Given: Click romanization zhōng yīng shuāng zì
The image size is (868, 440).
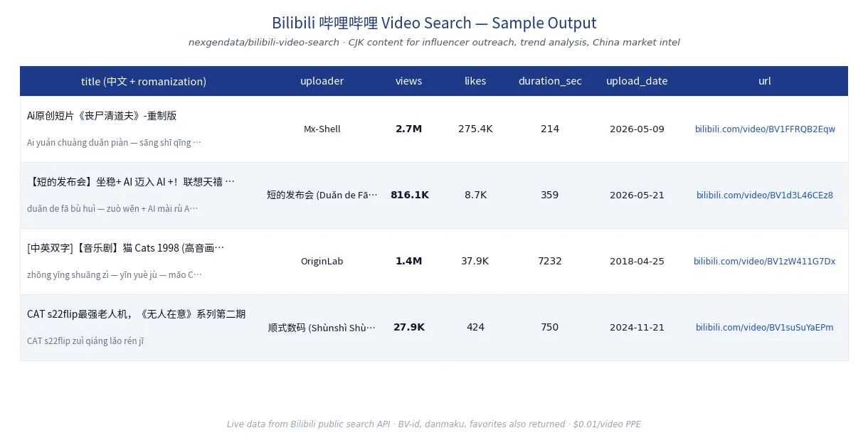Looking at the screenshot, I should pyautogui.click(x=115, y=274).
